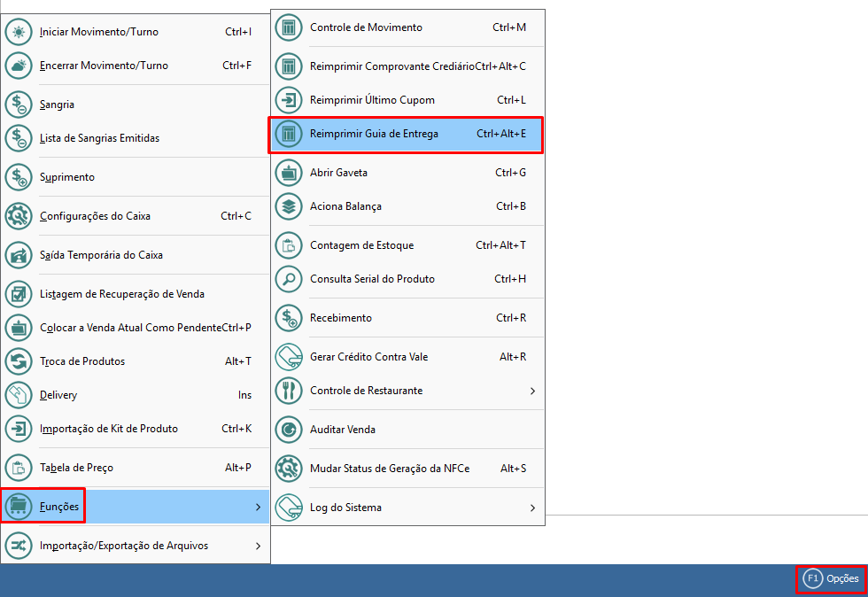This screenshot has width=868, height=597.
Task: Click the F1 Opções button
Action: [832, 578]
